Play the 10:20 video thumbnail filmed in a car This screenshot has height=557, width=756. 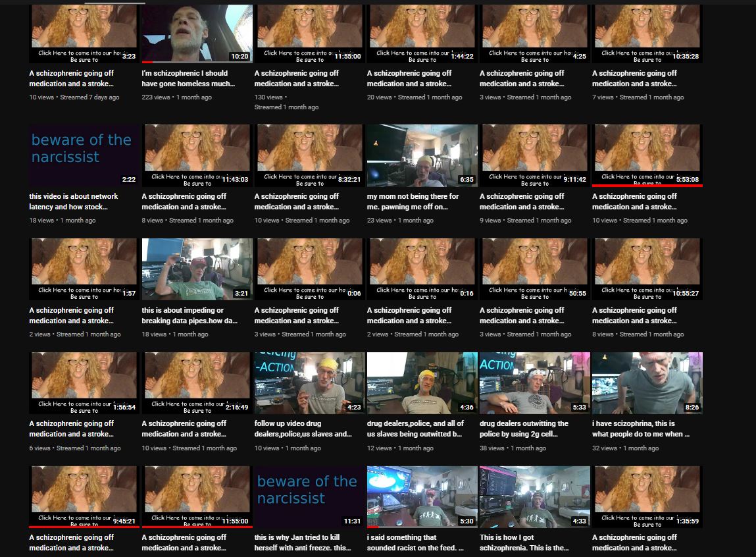pos(197,34)
